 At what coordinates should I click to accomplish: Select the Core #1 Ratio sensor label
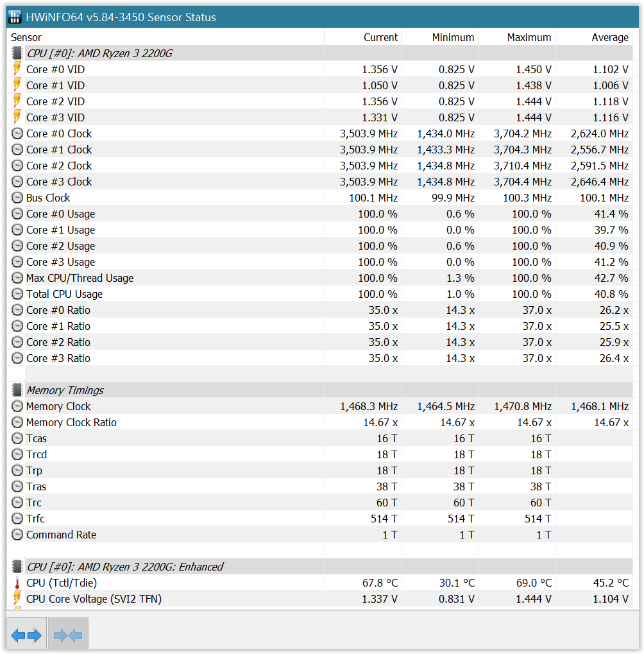point(58,326)
